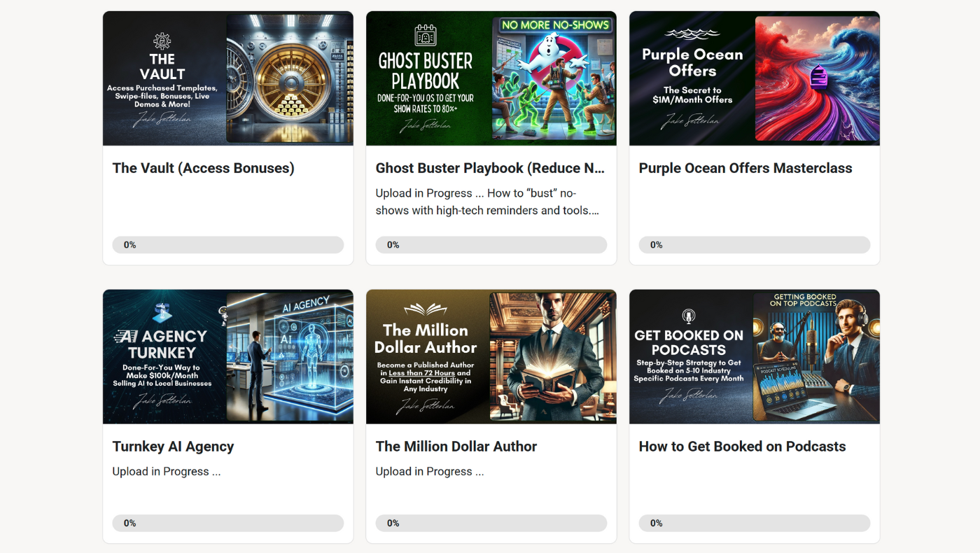Screen dimensions: 980x553
Task: Click the open book icon above Million Dollar Author
Action: (425, 309)
